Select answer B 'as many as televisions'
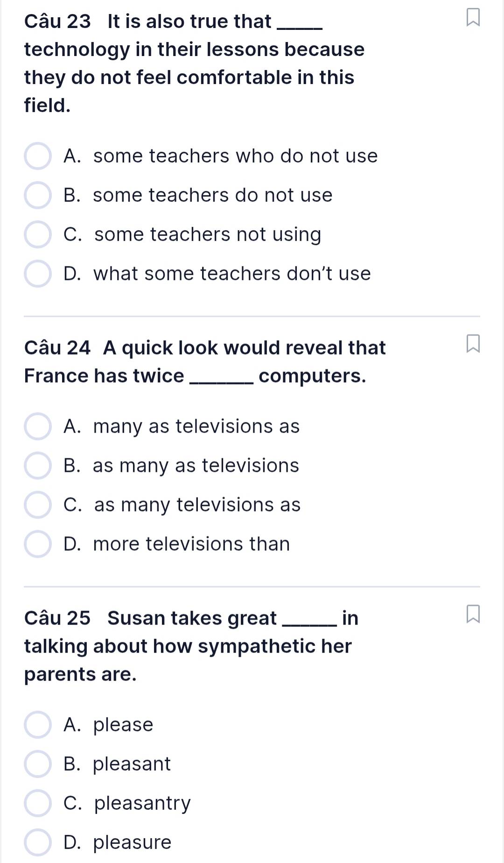 38,466
